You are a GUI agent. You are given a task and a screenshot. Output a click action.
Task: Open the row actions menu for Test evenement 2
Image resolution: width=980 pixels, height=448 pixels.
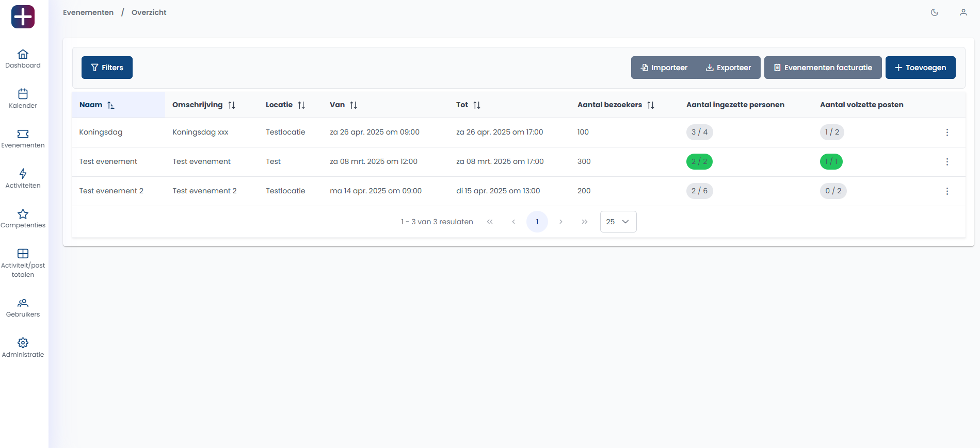pos(946,191)
